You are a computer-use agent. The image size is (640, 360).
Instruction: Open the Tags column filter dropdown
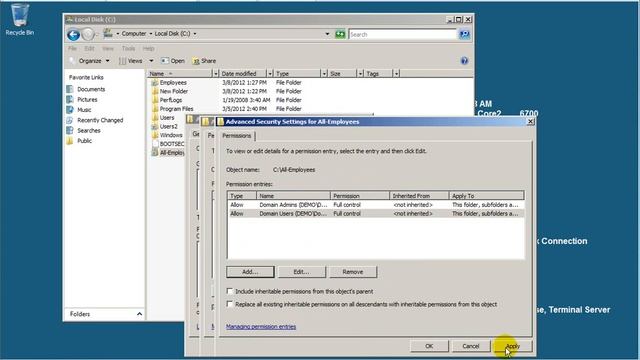pos(396,73)
